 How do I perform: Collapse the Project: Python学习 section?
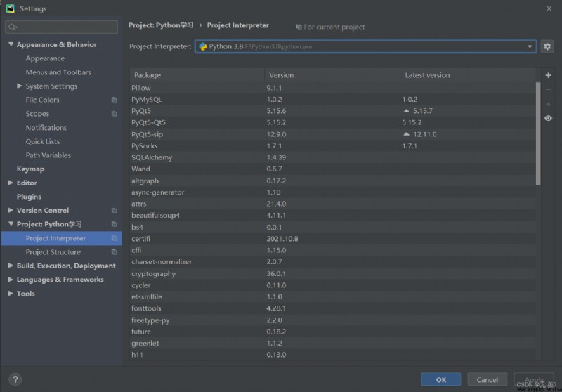pos(11,224)
